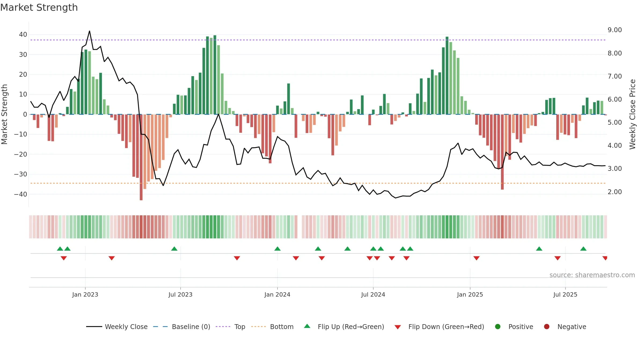This screenshot has width=644, height=362.
Task: Click the Jul 2024 axis label
Action: pyautogui.click(x=373, y=294)
